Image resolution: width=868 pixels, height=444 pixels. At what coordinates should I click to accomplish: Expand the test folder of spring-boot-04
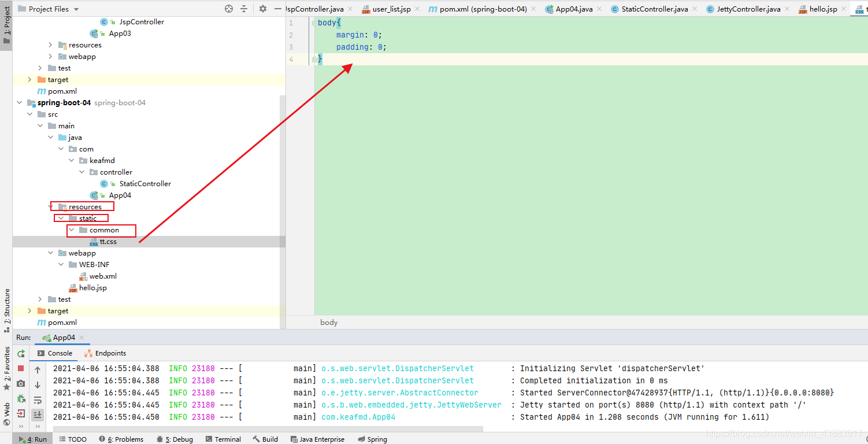[40, 299]
